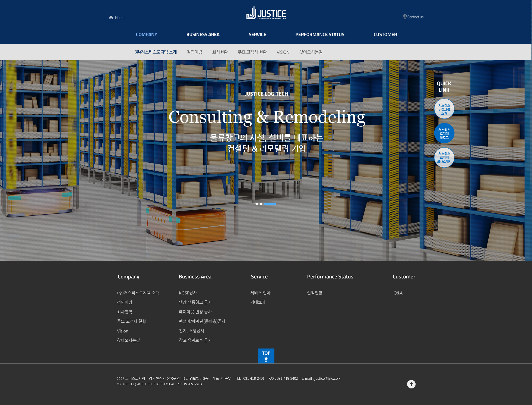Open the SERVICE main menu
532x405 pixels.
[x=257, y=34]
